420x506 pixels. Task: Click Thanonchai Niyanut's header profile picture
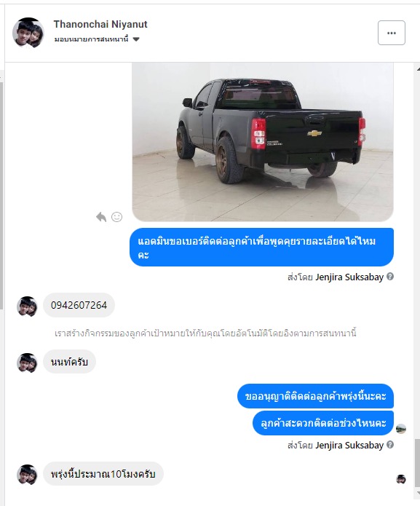[x=28, y=33]
